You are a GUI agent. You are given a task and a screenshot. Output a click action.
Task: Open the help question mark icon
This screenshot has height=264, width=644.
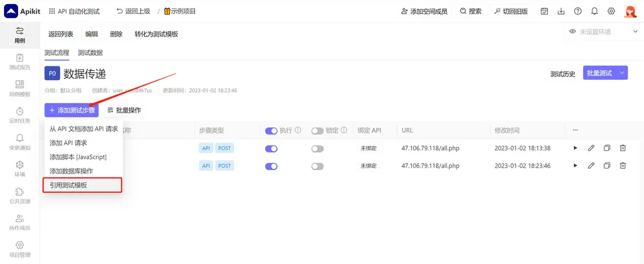[x=578, y=11]
